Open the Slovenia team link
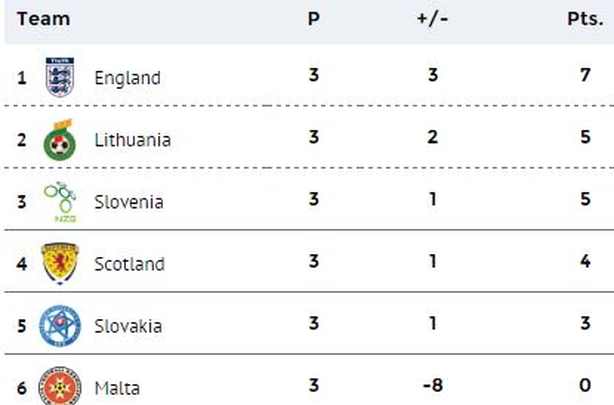This screenshot has width=614, height=405. point(129,202)
